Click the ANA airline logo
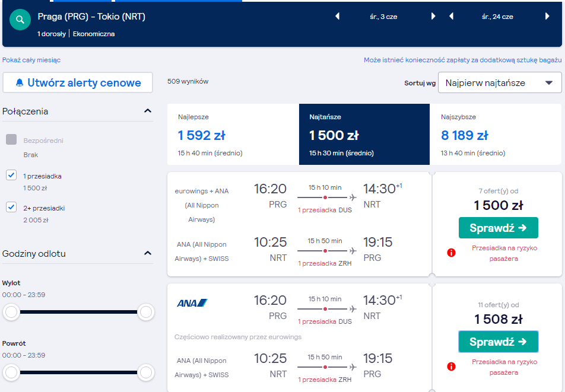This screenshot has height=392, width=565. [x=192, y=303]
